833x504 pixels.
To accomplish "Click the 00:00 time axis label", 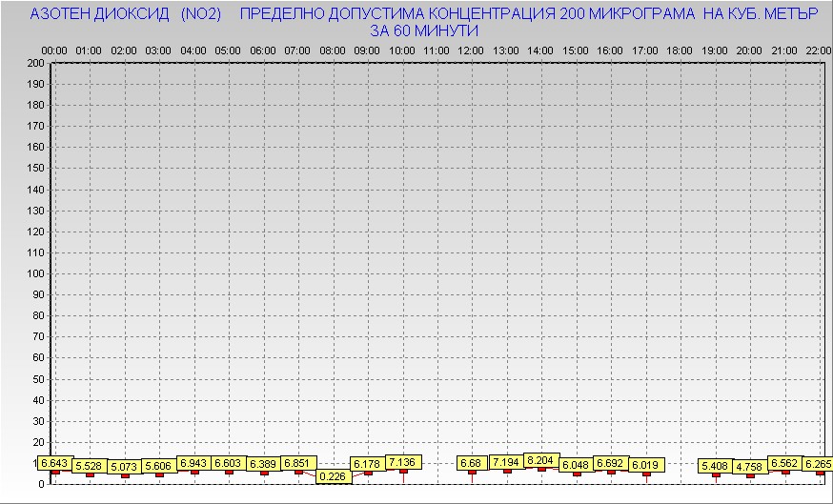I will tap(54, 50).
